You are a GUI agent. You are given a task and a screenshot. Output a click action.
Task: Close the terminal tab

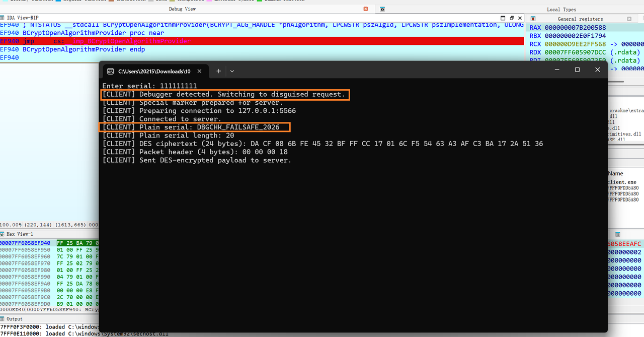[x=199, y=72]
